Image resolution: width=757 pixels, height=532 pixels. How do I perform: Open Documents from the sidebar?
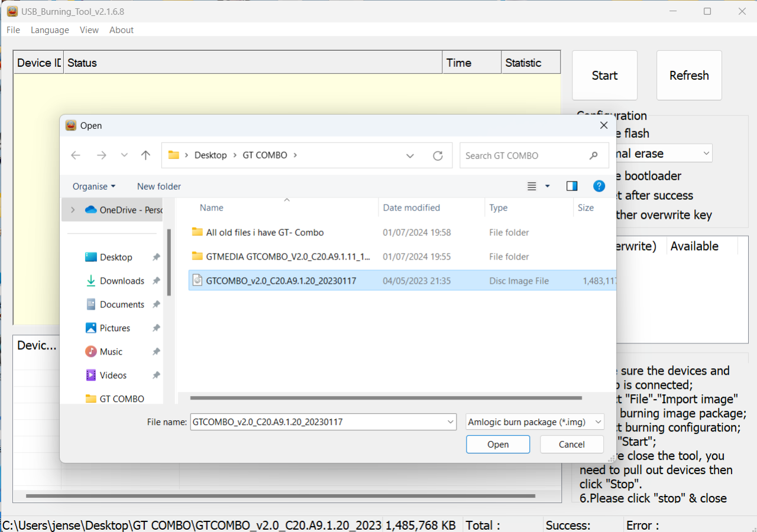coord(122,304)
